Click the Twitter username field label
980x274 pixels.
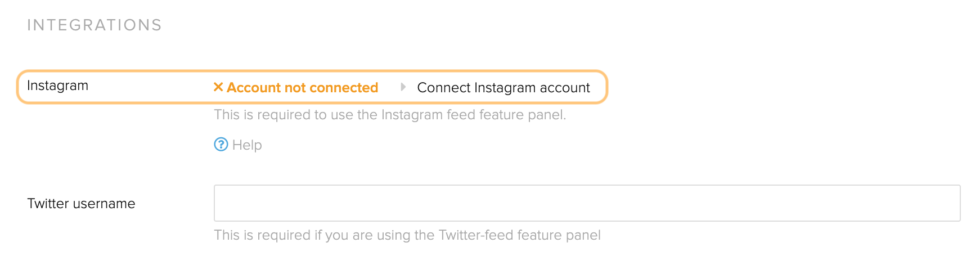(81, 204)
